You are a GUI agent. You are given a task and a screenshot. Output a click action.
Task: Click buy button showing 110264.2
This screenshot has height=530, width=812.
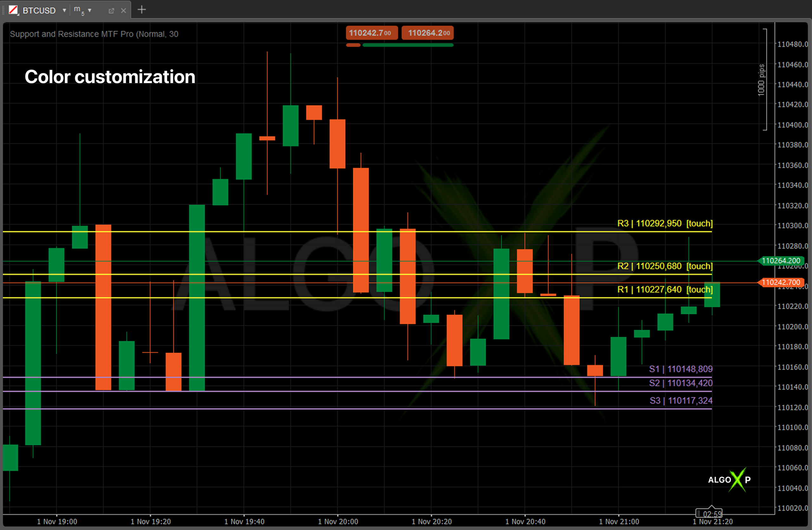coord(428,33)
